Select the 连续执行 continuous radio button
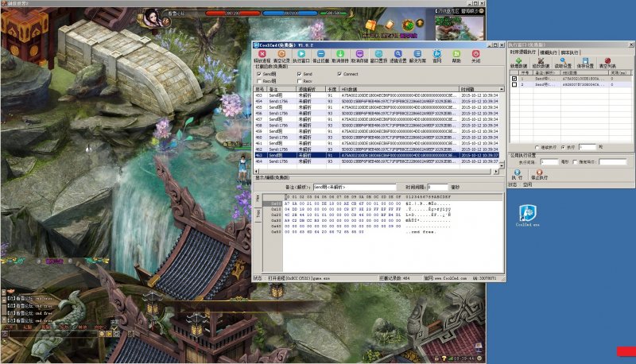 (x=537, y=147)
